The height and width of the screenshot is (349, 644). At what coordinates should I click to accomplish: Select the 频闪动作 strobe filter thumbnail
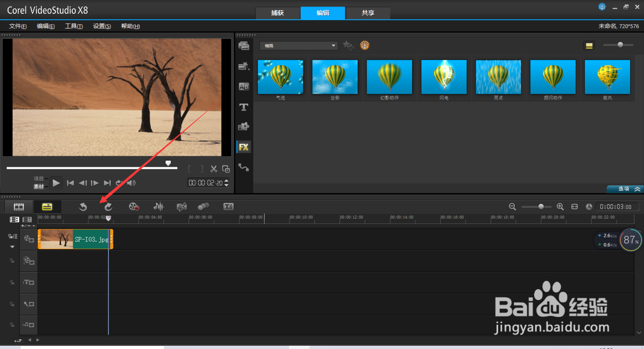pyautogui.click(x=553, y=77)
